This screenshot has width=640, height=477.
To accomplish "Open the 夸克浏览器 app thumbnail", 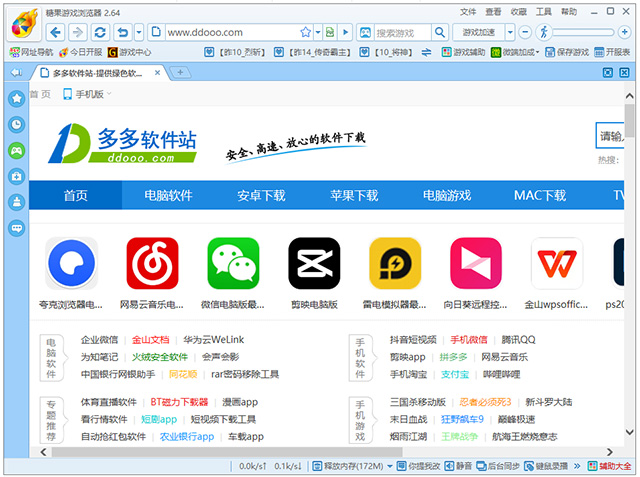I will 71,263.
